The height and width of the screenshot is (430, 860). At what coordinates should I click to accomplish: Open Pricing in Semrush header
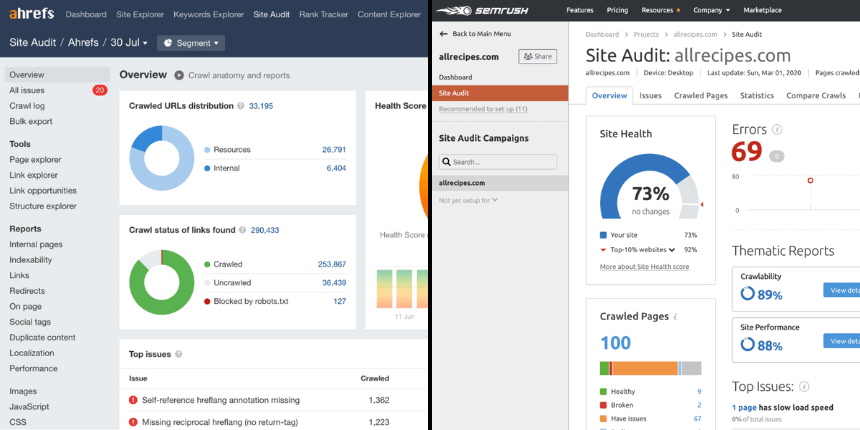pos(617,10)
